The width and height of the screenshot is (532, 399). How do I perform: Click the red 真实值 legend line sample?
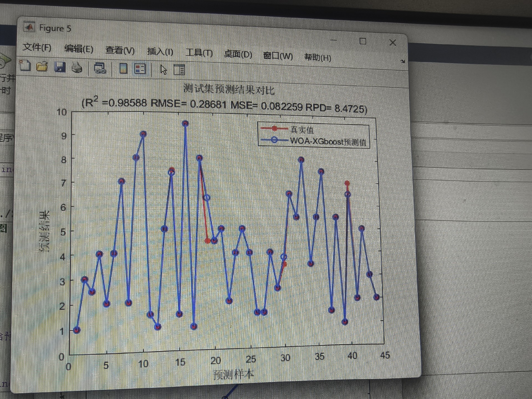point(274,128)
